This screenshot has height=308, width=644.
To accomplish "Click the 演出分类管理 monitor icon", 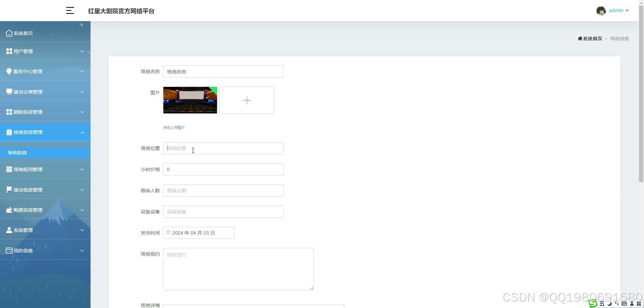I will 9,92.
